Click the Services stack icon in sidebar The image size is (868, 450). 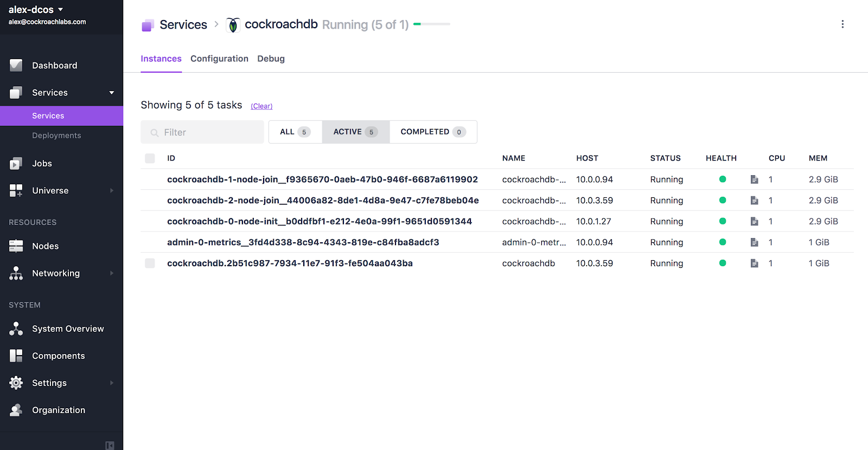click(x=16, y=93)
